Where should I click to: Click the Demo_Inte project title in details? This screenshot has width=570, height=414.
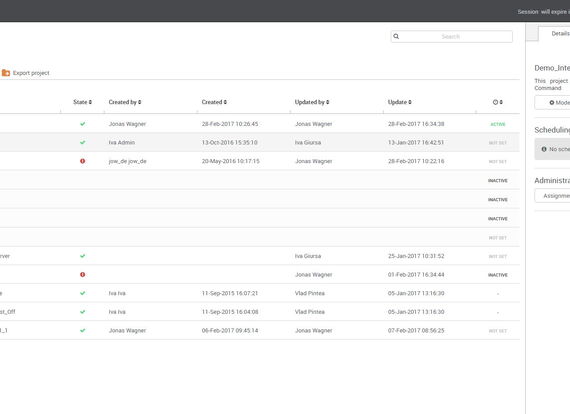click(x=552, y=68)
